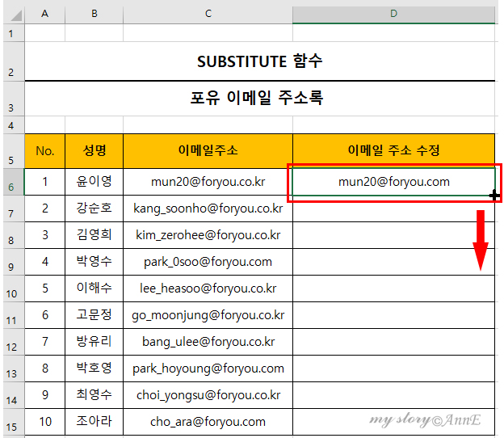The width and height of the screenshot is (504, 438).
Task: Click the 'No.' header cell
Action: [45, 151]
